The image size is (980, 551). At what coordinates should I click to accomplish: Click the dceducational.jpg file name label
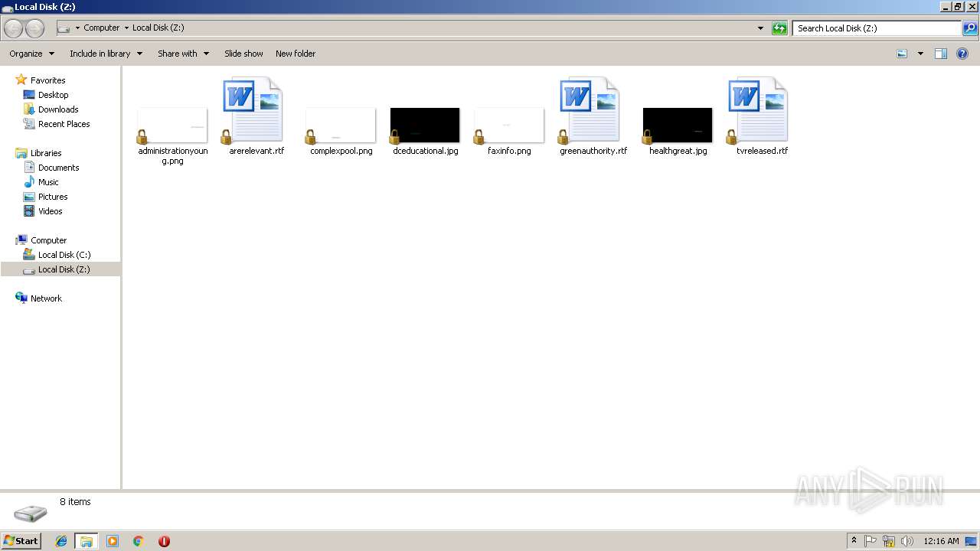coord(425,151)
